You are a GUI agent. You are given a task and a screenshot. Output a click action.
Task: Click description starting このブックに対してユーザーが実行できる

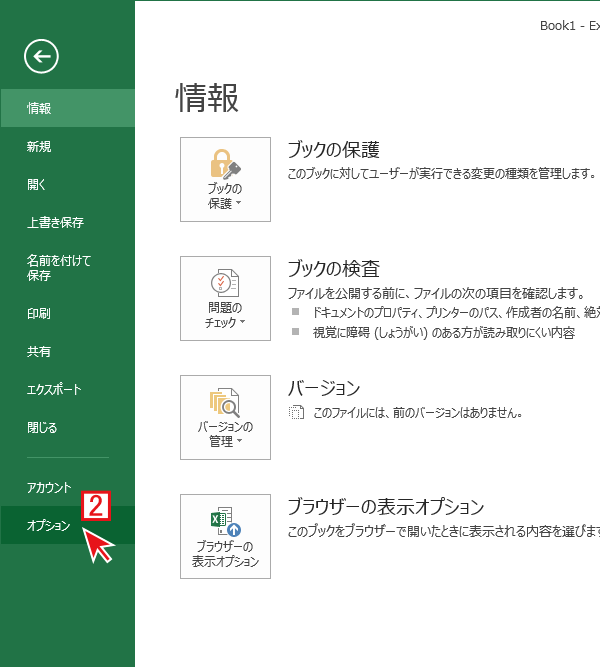point(442,174)
